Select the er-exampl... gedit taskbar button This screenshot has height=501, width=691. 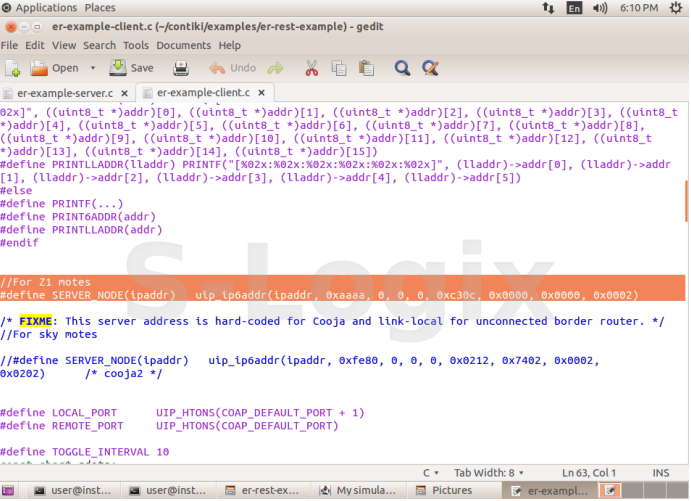point(550,490)
